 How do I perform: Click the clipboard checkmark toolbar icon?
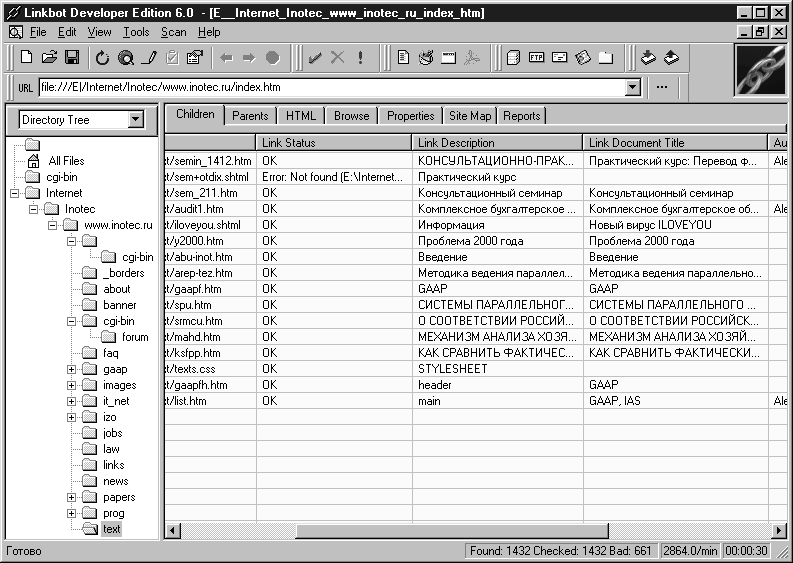click(172, 58)
